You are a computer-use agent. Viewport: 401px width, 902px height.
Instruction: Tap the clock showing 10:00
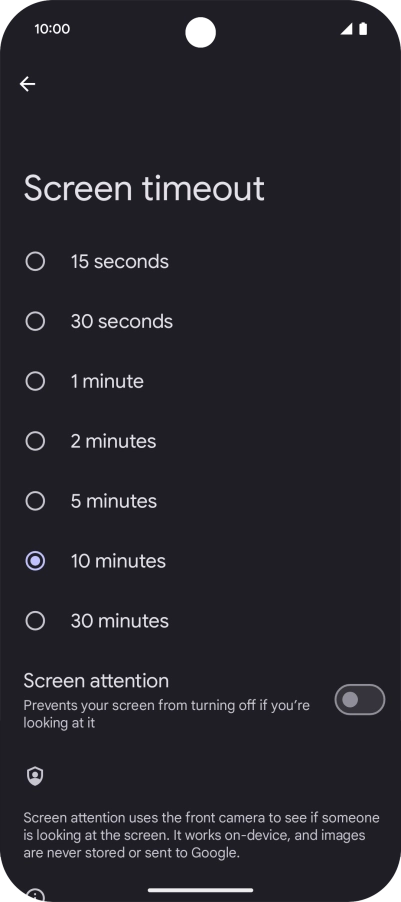[x=52, y=29]
